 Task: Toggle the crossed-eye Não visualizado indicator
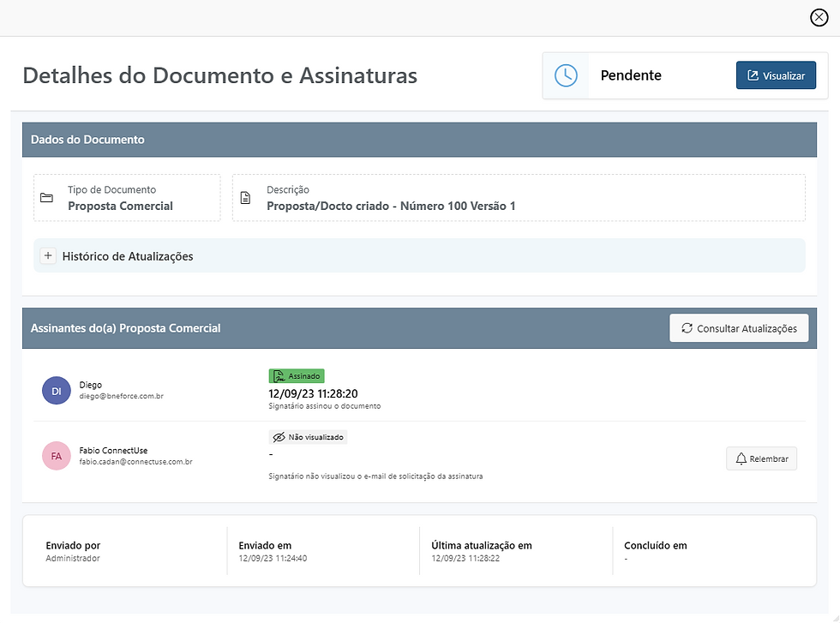pos(279,436)
